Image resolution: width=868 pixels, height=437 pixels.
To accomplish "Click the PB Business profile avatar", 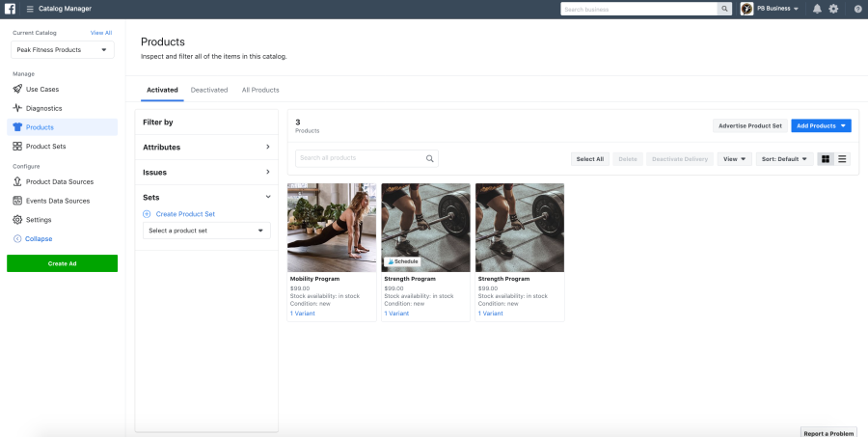I will [x=746, y=9].
